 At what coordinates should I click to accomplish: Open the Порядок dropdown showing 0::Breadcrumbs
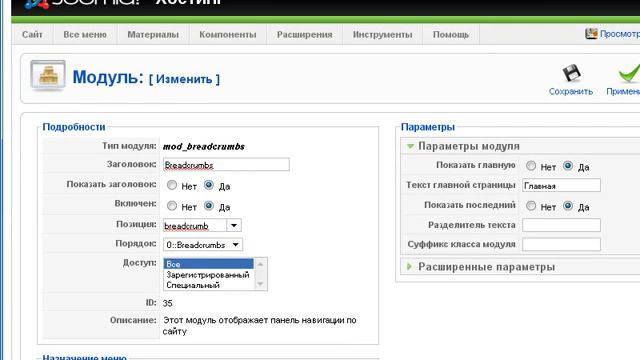(x=203, y=244)
